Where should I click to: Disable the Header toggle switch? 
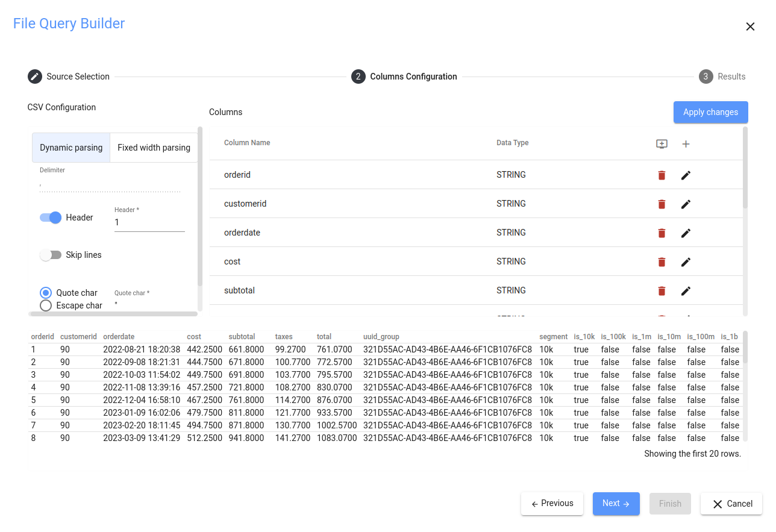click(51, 217)
